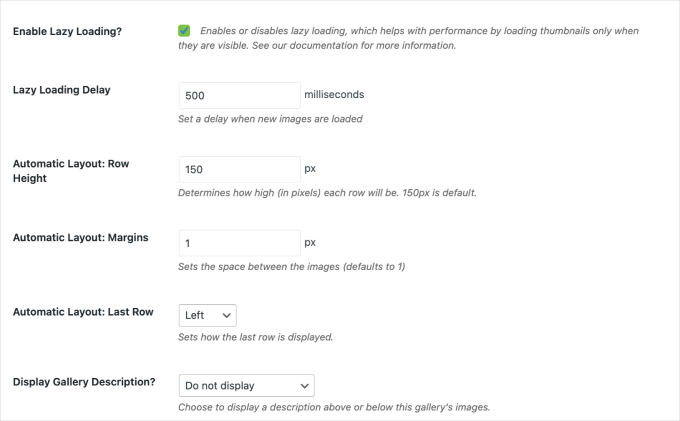Click the Display Gallery Description? label
The image size is (680, 421).
point(84,381)
